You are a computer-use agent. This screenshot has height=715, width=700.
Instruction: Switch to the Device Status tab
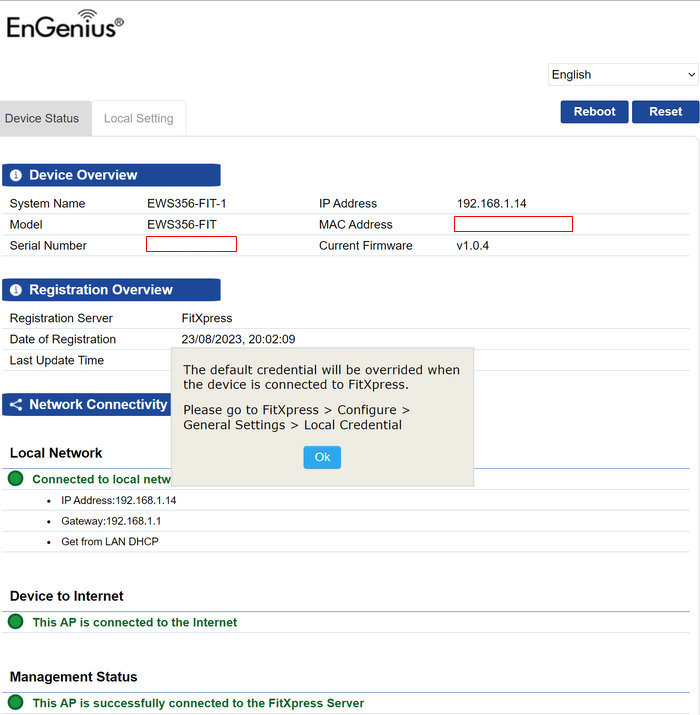click(x=42, y=119)
